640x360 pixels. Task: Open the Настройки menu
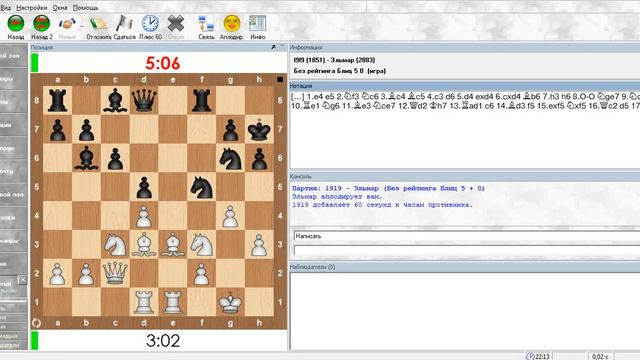[31, 8]
